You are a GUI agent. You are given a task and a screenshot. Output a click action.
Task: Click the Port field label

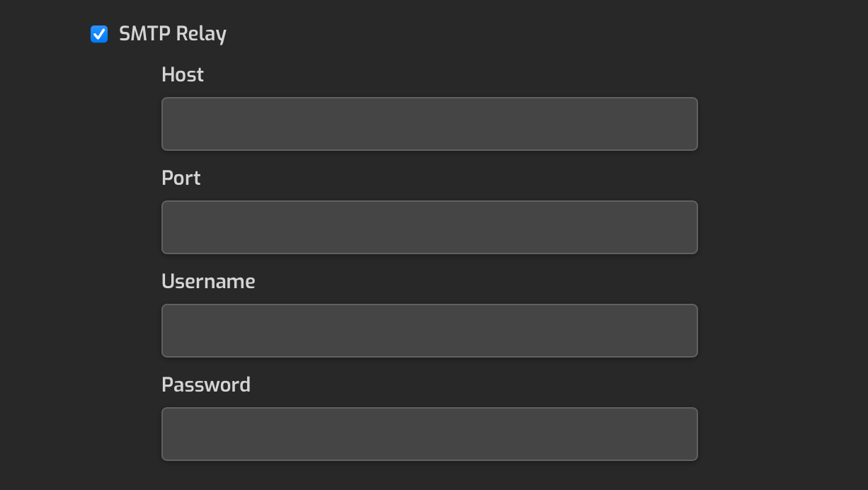tap(181, 178)
